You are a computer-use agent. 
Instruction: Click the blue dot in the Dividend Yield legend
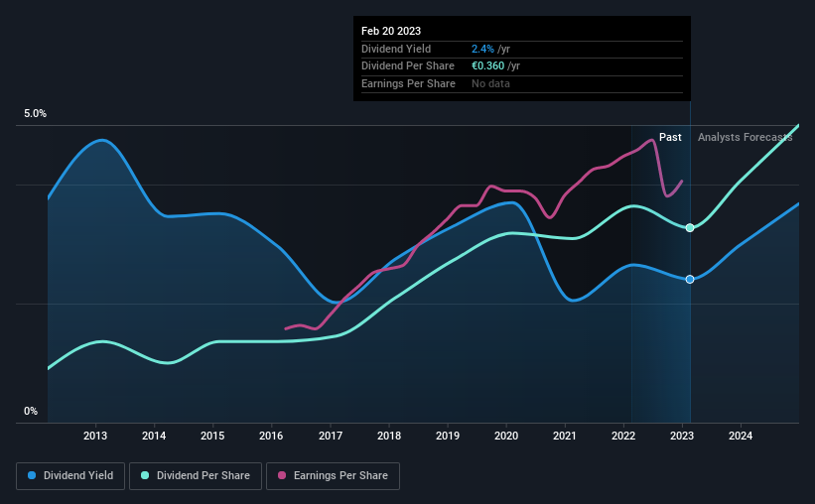(32, 476)
